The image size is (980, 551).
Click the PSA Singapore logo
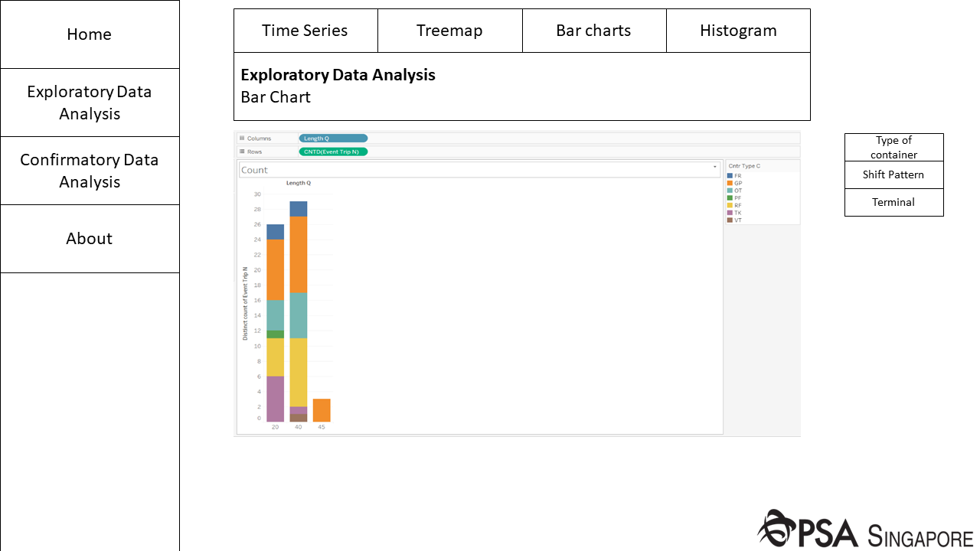865,530
